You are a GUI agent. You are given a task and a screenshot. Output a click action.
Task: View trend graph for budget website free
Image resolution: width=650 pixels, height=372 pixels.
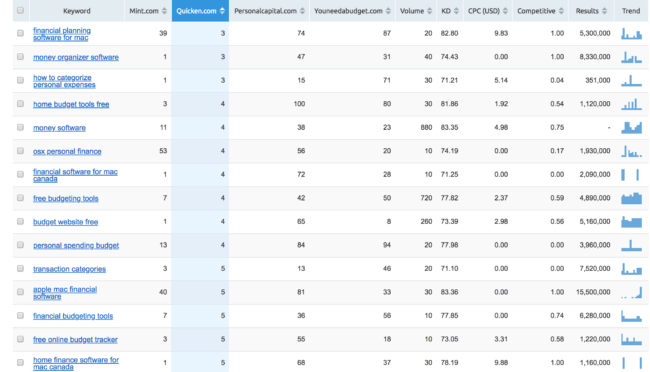click(631, 222)
